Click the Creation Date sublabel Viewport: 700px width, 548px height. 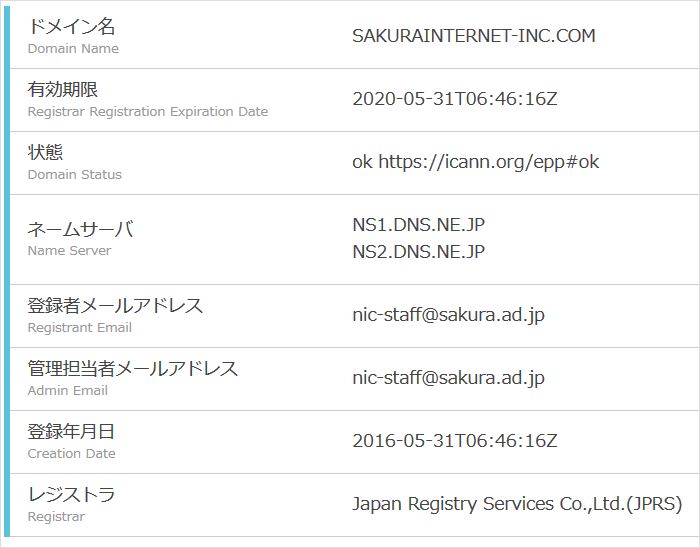click(x=72, y=454)
